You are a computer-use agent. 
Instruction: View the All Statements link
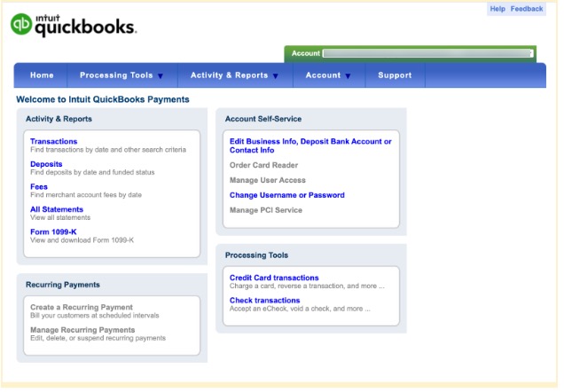57,211
